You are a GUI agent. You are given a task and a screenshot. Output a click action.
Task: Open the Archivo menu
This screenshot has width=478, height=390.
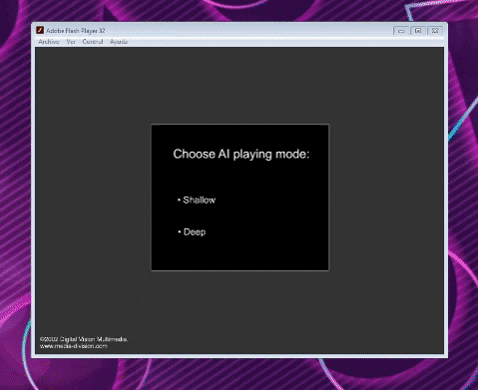[x=49, y=42]
